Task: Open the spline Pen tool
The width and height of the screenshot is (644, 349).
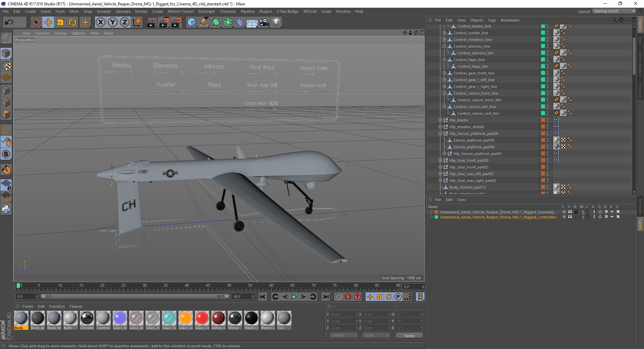Action: [x=204, y=22]
